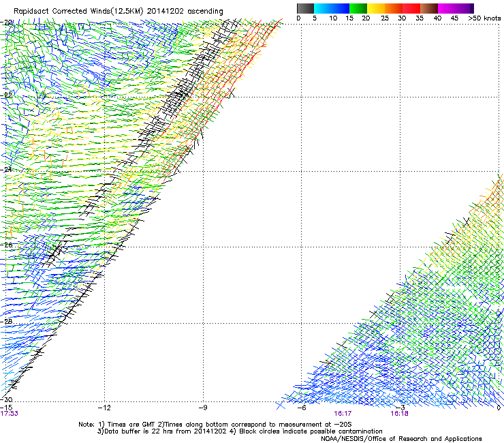Click the longitude label '-9' on bottom axis
504x443 pixels.
click(203, 408)
